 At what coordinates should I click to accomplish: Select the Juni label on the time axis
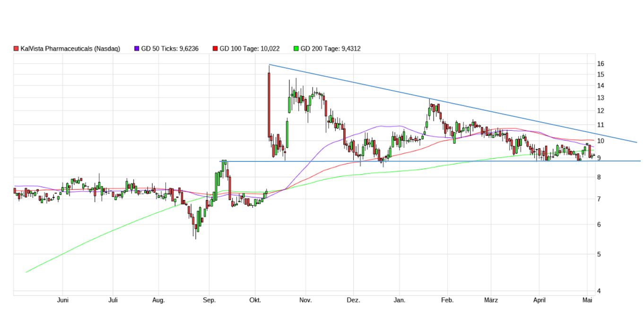63,300
